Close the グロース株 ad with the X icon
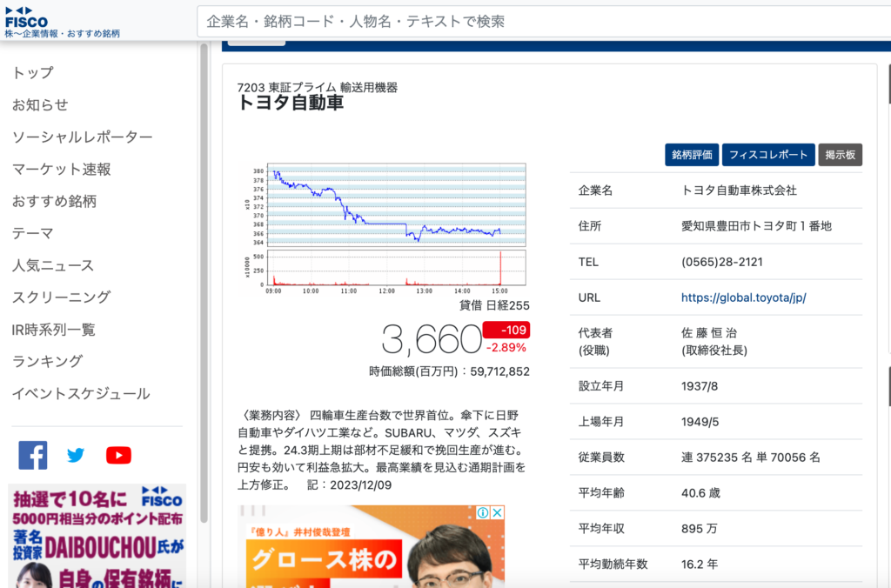The image size is (891, 588). 497,513
